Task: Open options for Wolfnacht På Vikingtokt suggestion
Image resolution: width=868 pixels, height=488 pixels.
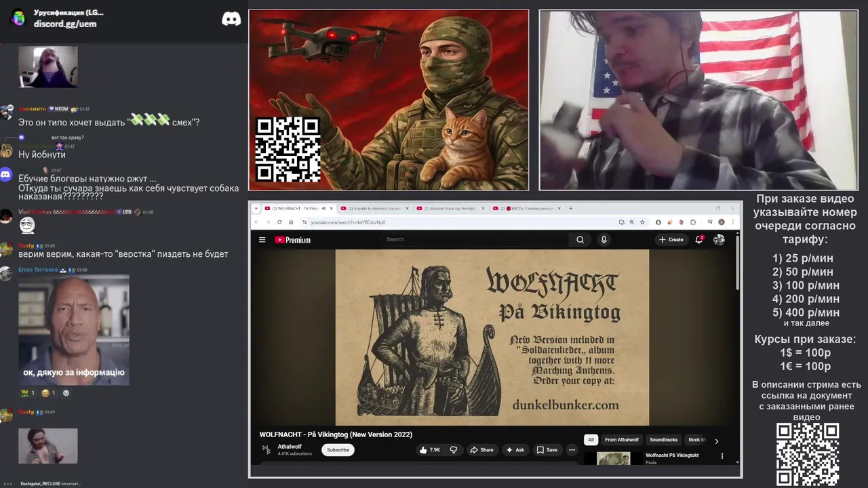Action: (722, 456)
